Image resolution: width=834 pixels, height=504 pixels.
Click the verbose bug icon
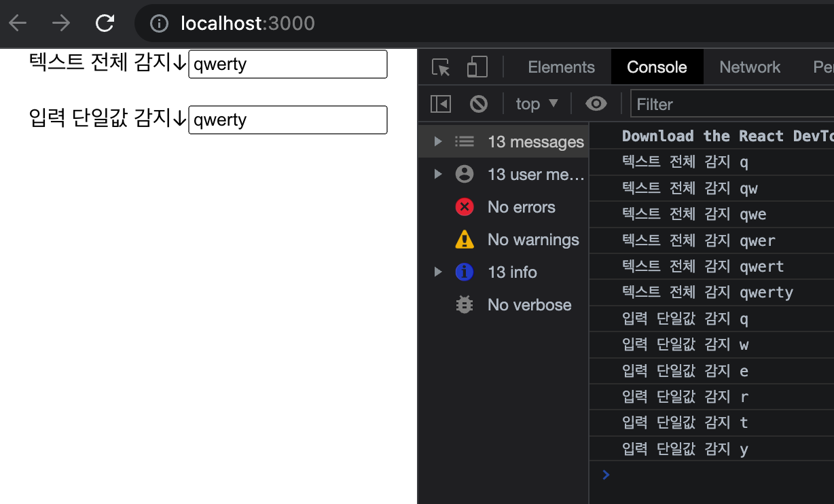pos(465,304)
